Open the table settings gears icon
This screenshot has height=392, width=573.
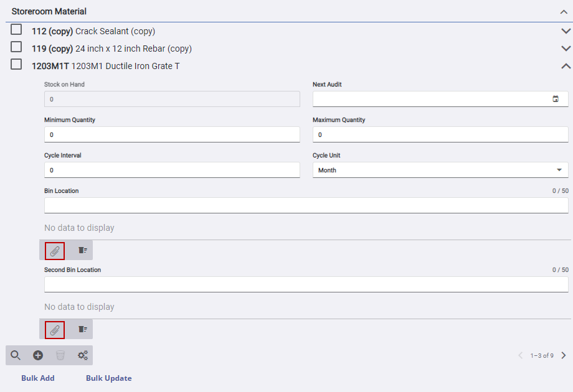pos(82,355)
